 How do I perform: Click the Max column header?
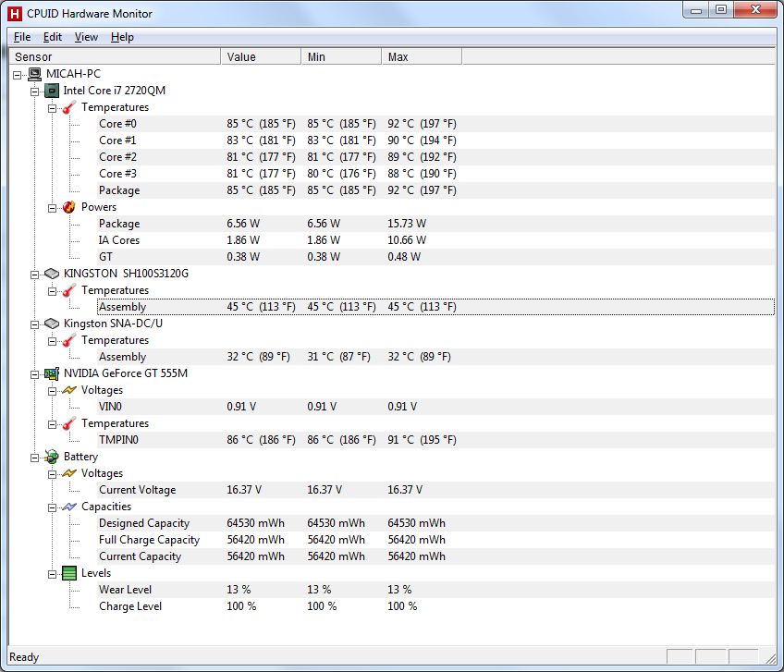[422, 56]
